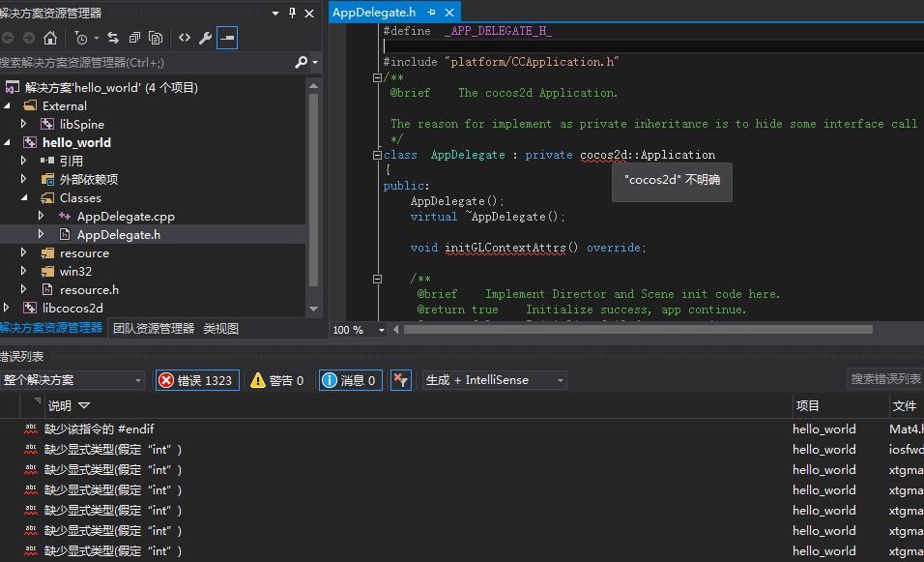
Task: Click the clear error list filter icon
Action: pyautogui.click(x=400, y=380)
